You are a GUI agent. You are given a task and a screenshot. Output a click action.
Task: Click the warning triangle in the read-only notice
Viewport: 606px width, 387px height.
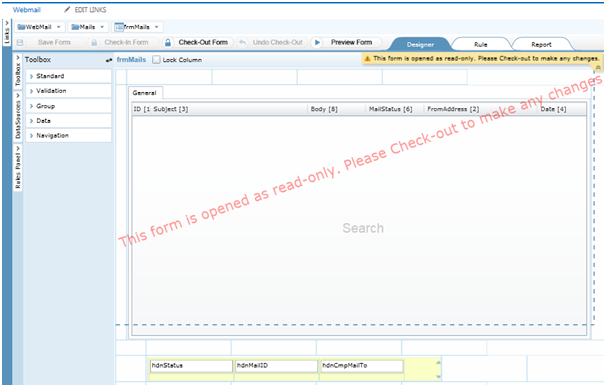[x=367, y=59]
